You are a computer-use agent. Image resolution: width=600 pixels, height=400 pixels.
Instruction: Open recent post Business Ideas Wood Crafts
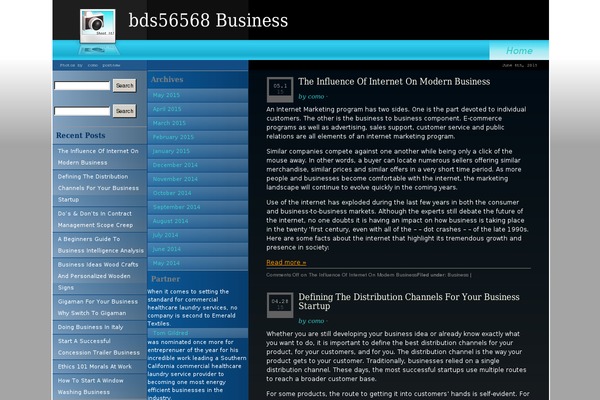(x=99, y=276)
